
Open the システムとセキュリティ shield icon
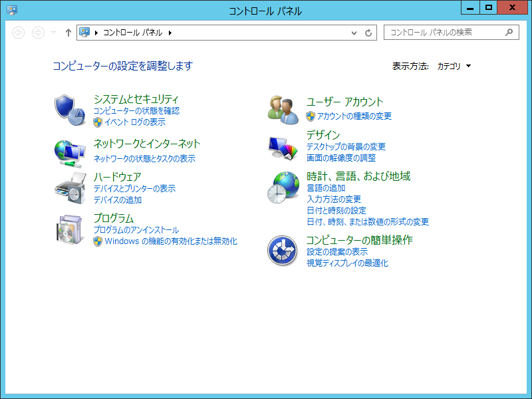70,110
